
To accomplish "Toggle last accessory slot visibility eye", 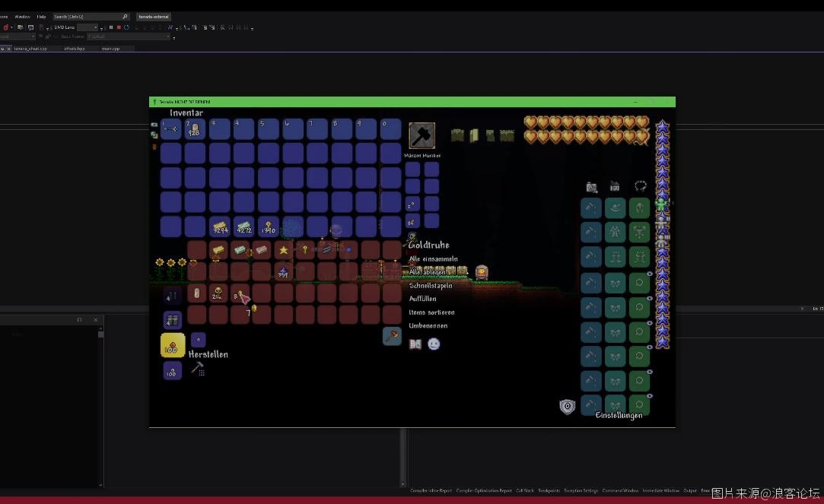I will pos(650,396).
